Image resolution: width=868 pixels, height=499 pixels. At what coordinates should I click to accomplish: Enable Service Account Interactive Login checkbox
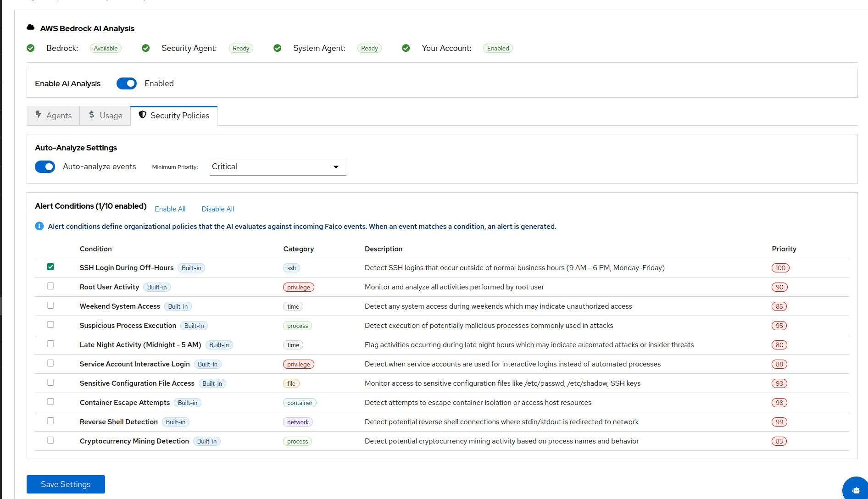pyautogui.click(x=50, y=363)
